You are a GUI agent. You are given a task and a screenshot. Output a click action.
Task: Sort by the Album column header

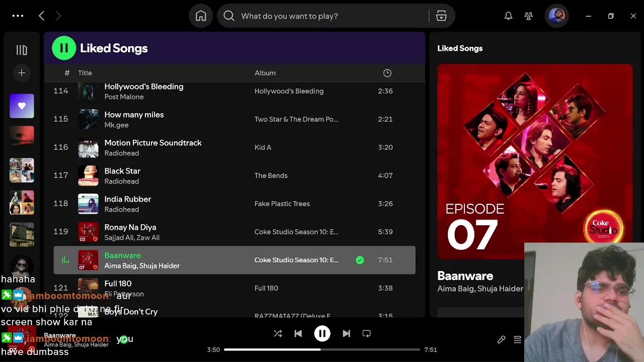click(x=265, y=73)
